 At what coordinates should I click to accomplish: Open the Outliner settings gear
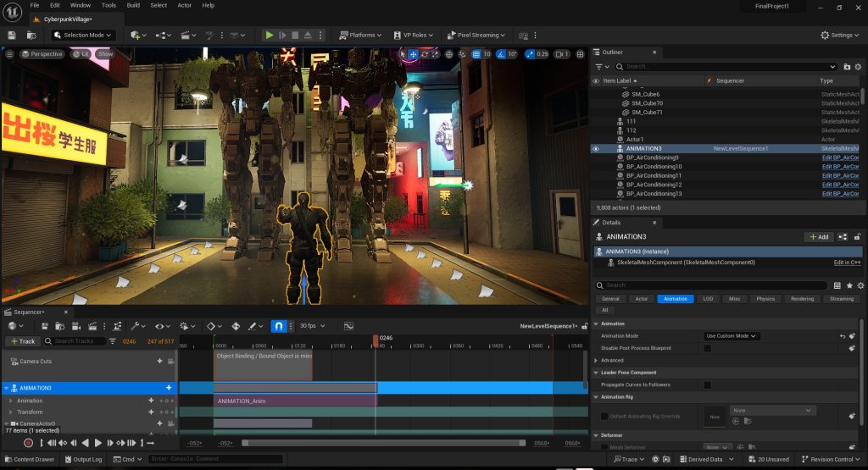[x=858, y=66]
